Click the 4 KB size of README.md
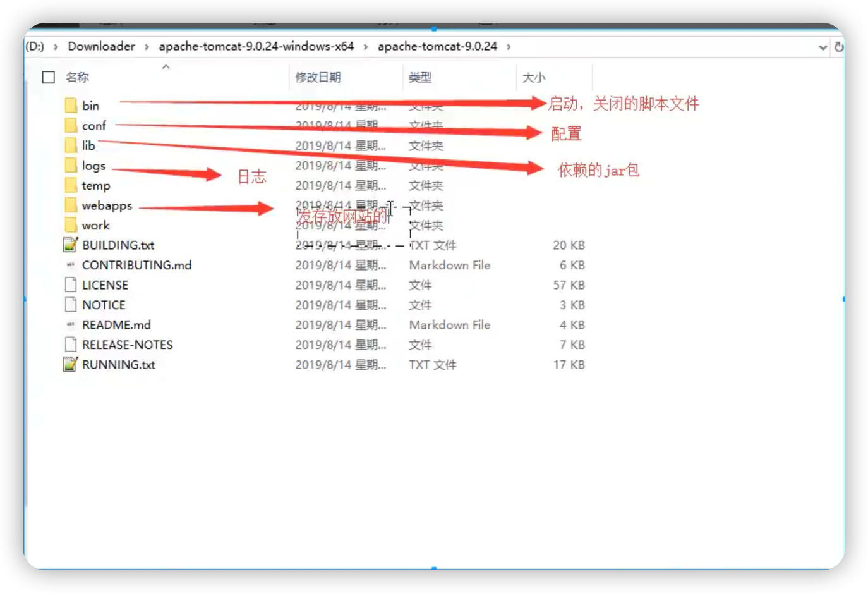 pyautogui.click(x=572, y=325)
